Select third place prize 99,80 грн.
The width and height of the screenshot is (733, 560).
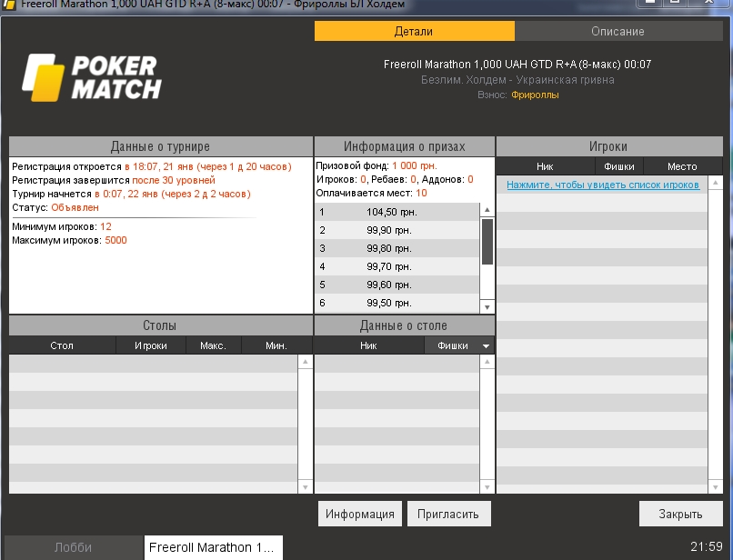click(397, 249)
